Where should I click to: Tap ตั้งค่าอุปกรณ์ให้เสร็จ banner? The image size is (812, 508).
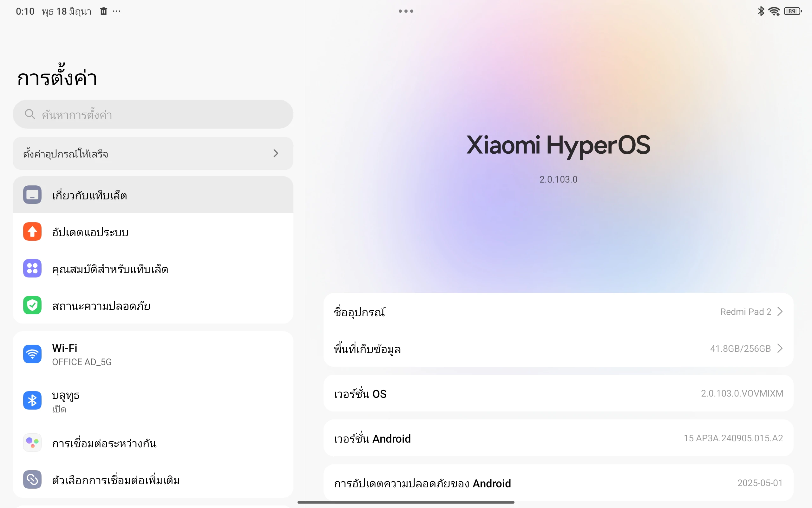[153, 154]
